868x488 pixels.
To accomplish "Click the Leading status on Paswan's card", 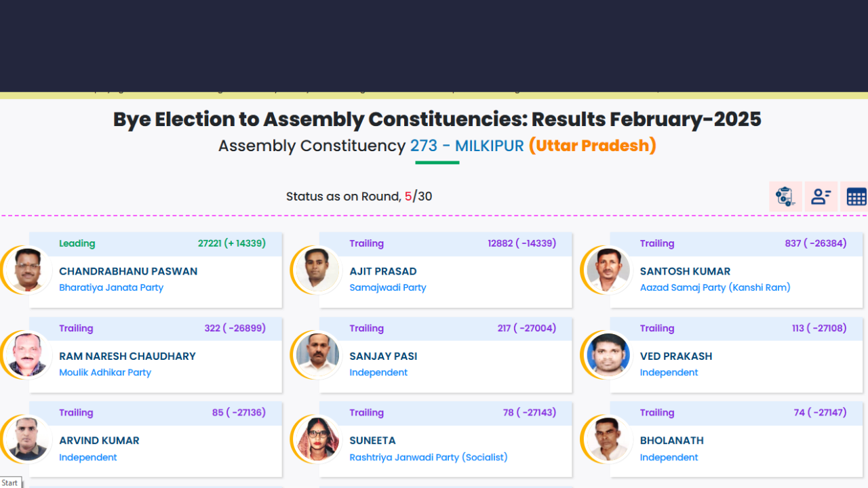I will click(x=77, y=243).
